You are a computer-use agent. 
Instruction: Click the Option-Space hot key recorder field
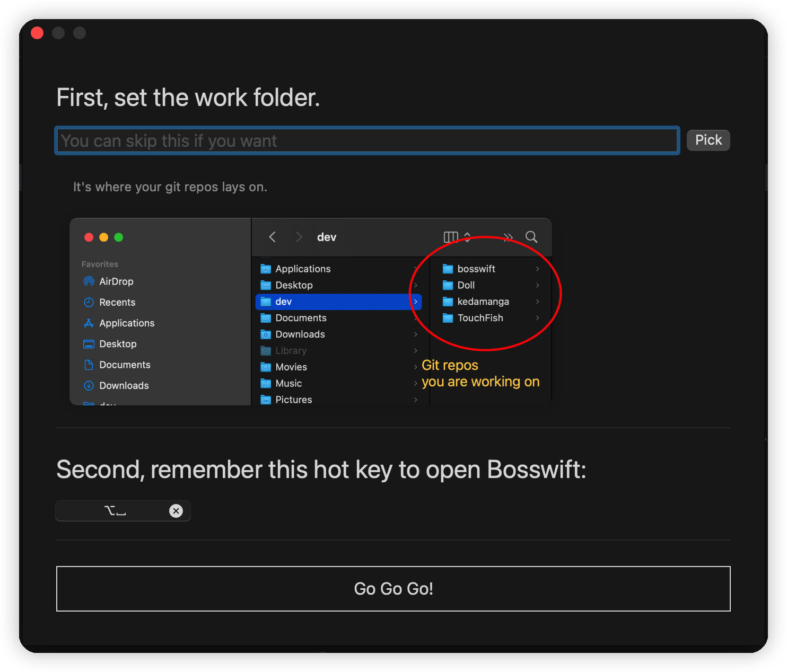point(123,511)
